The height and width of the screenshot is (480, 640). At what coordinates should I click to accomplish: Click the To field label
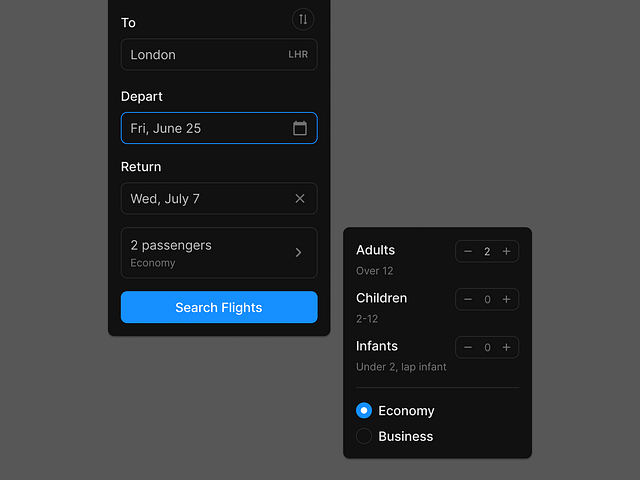[x=128, y=23]
